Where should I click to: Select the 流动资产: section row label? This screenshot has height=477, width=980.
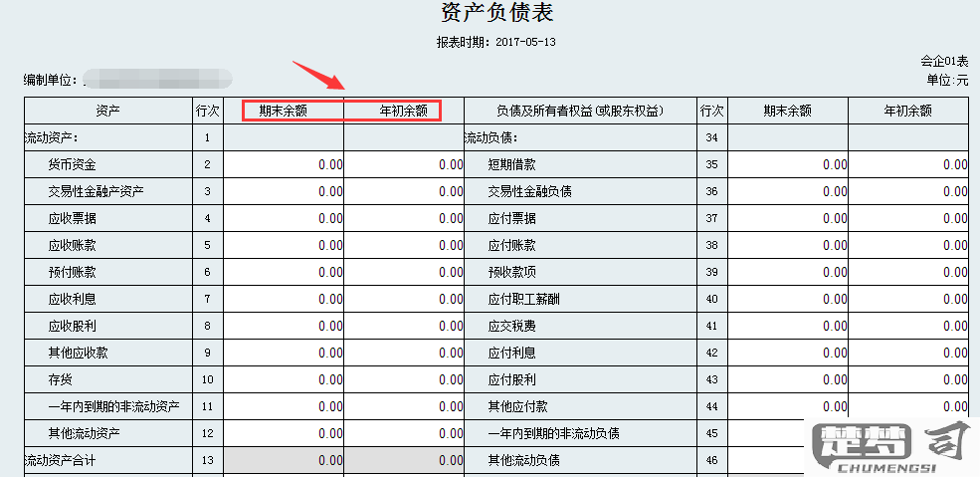51,137
